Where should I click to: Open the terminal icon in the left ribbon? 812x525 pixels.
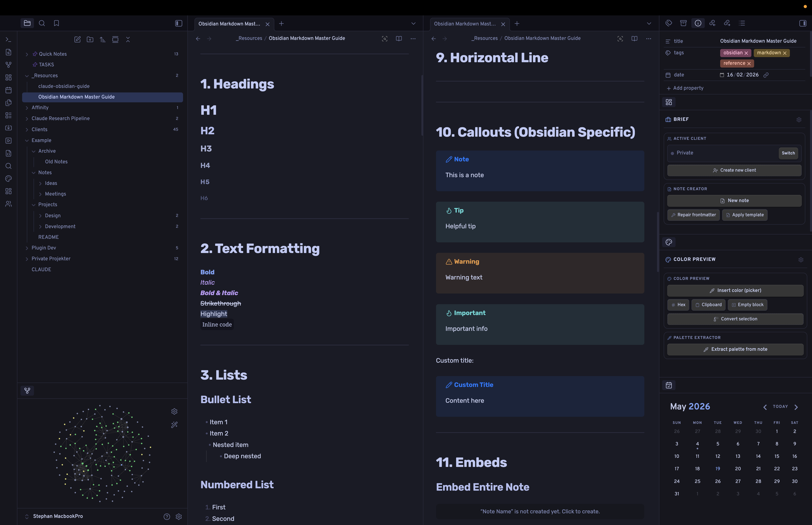pyautogui.click(x=8, y=40)
